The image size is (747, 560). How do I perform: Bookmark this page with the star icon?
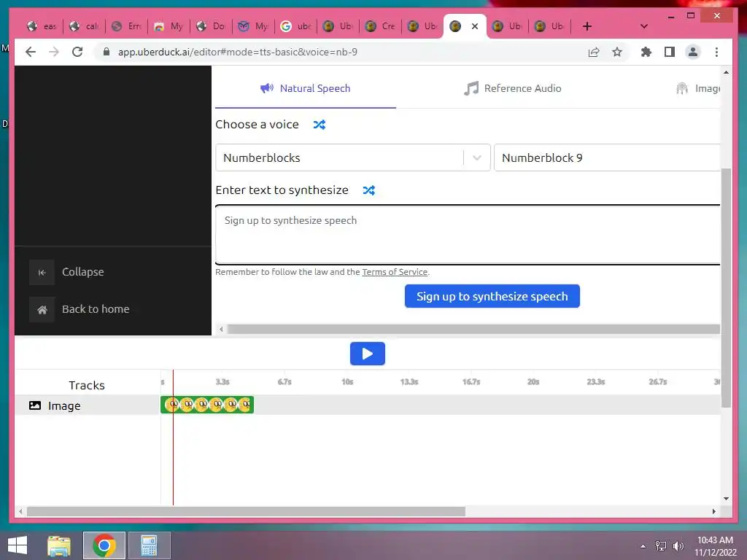coord(617,52)
